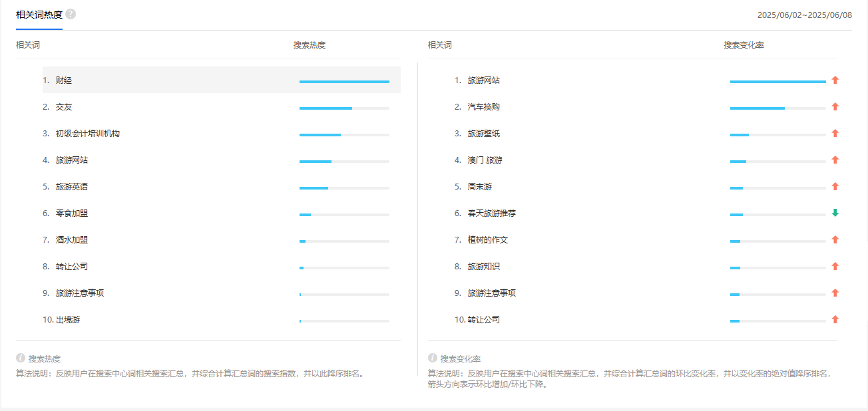The height and width of the screenshot is (411, 868).
Task: Click the up arrow beside 周末游
Action: tap(835, 186)
